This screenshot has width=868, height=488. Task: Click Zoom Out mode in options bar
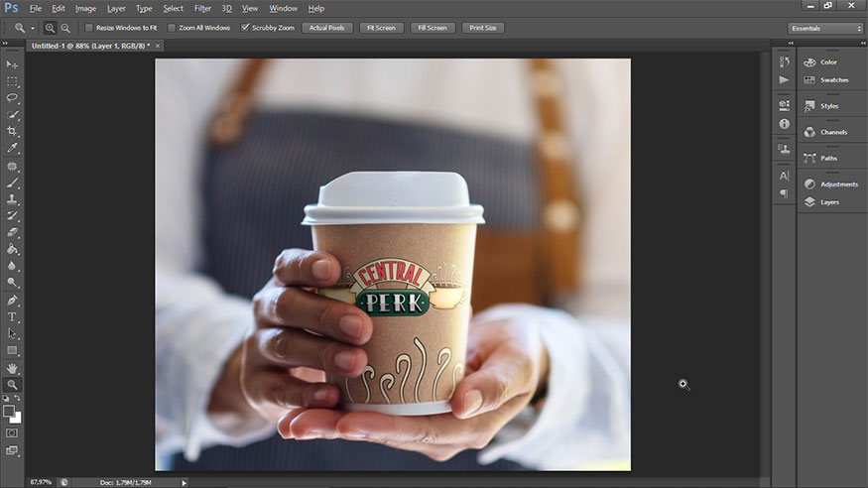click(65, 28)
